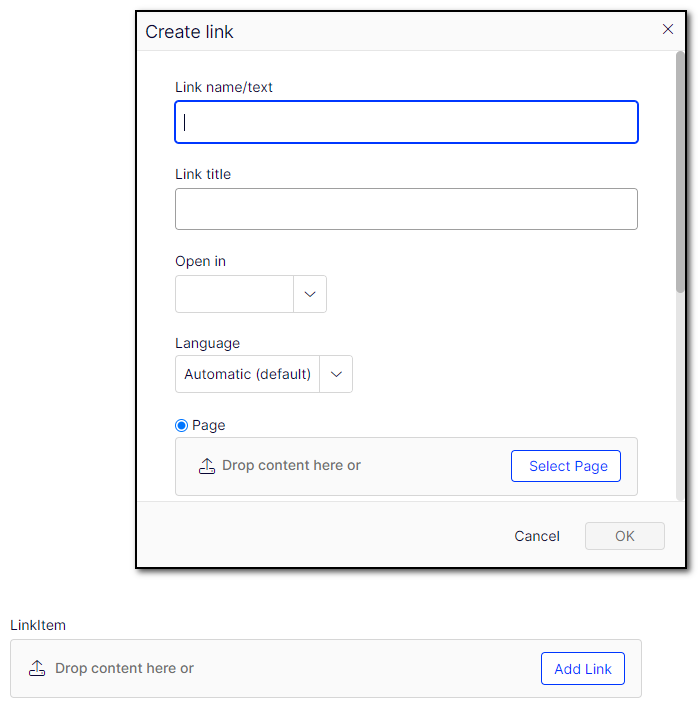
Task: Expand the Language dropdown chevron
Action: pyautogui.click(x=336, y=374)
